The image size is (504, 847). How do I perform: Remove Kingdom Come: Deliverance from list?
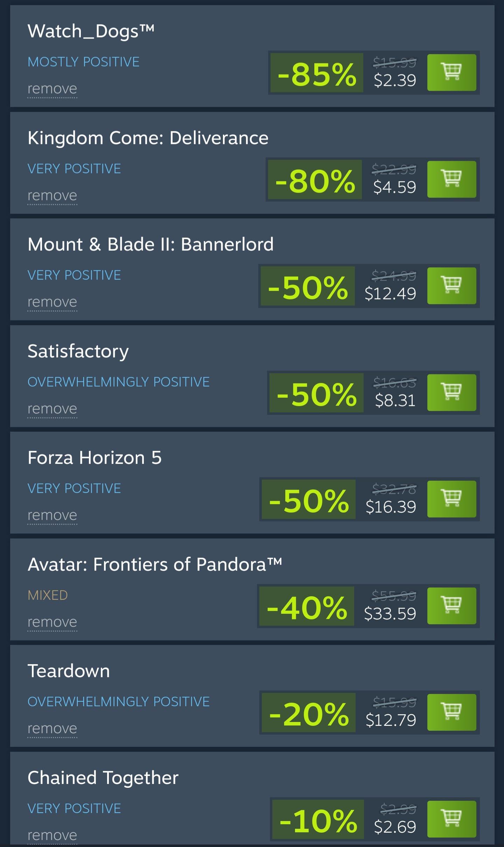pyautogui.click(x=52, y=196)
